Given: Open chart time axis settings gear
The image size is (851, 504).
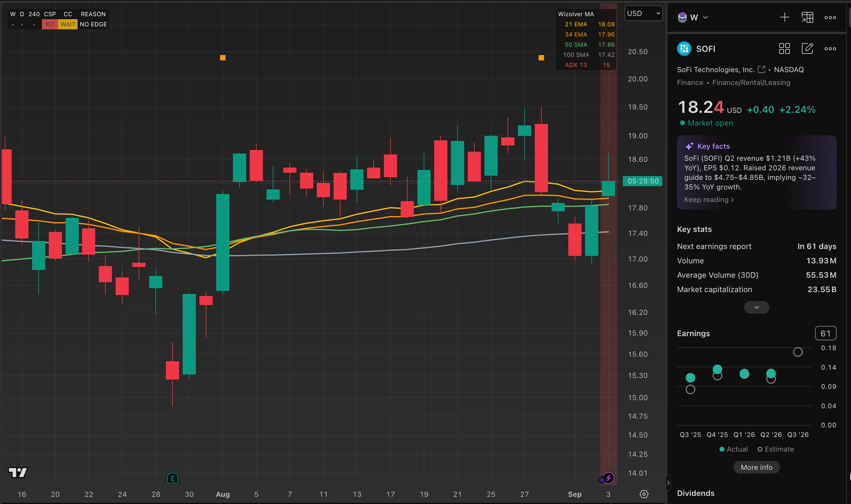Looking at the screenshot, I should coord(644,494).
